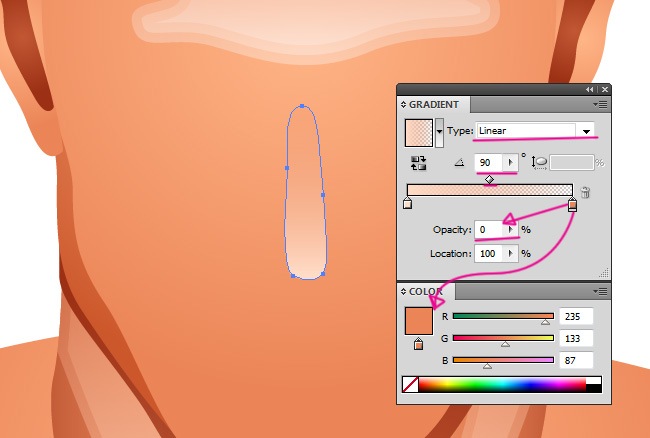Image resolution: width=650 pixels, height=438 pixels.
Task: Cycle Gradient panel display using tab arrows
Action: click(x=403, y=105)
